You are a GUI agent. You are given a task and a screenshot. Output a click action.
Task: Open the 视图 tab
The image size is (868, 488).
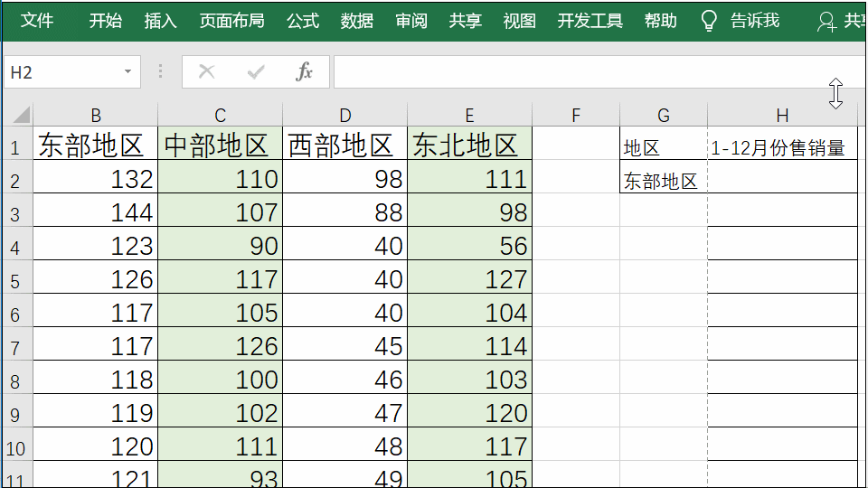[x=520, y=21]
